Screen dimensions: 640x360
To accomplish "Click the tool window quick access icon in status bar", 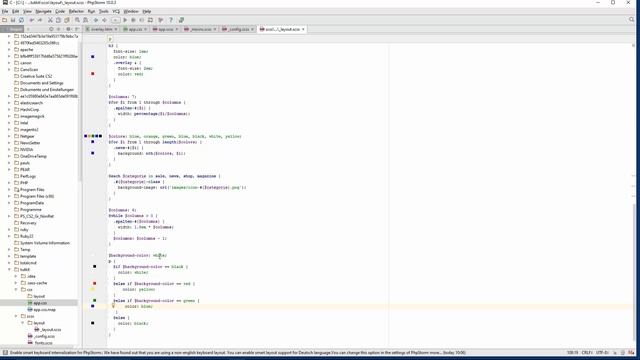I will coord(5,353).
